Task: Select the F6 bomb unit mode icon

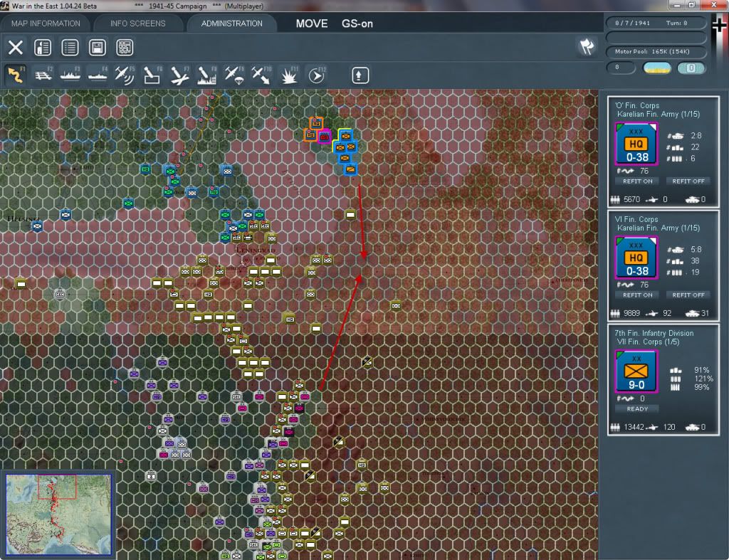Action: pos(152,75)
